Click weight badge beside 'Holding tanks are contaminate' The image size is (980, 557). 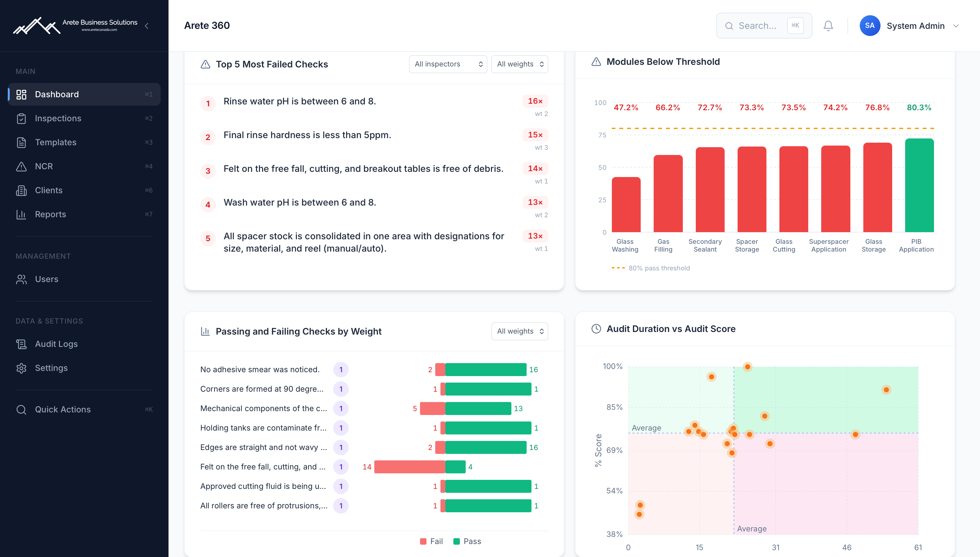(x=341, y=428)
